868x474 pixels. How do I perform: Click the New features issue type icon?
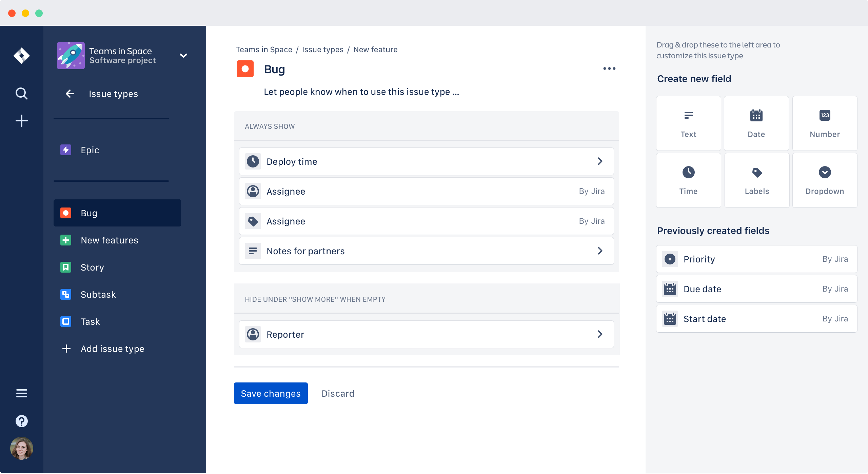(66, 240)
